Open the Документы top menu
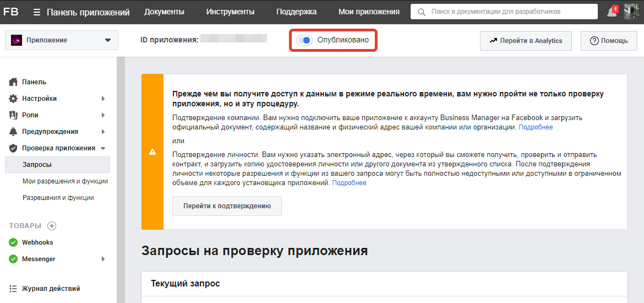Viewport: 644px width, 303px height. 164,12
